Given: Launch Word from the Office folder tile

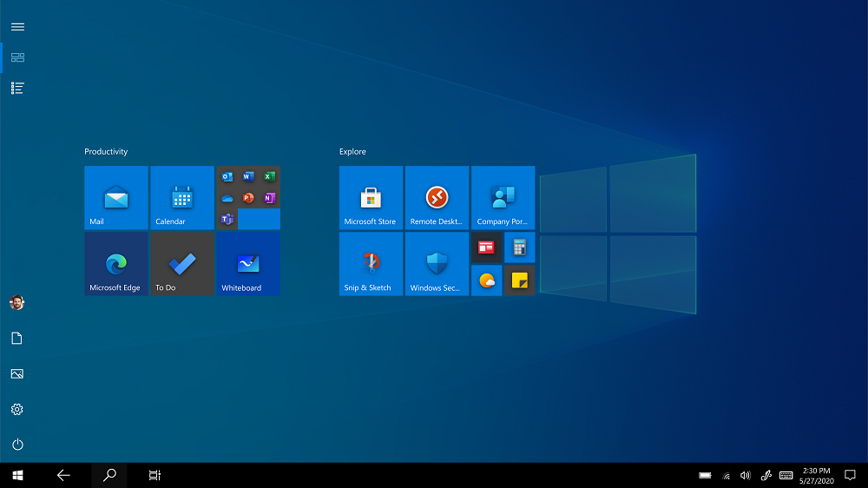Looking at the screenshot, I should click(x=248, y=176).
